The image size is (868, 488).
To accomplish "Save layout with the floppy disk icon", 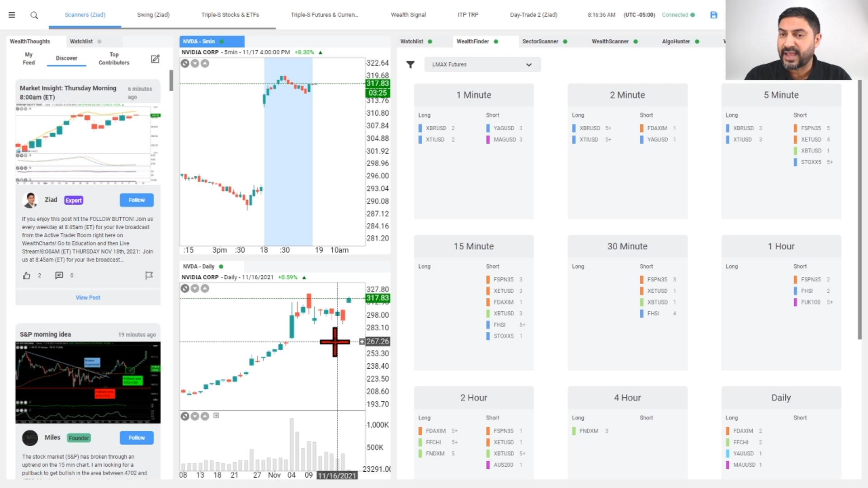I will (x=714, y=15).
